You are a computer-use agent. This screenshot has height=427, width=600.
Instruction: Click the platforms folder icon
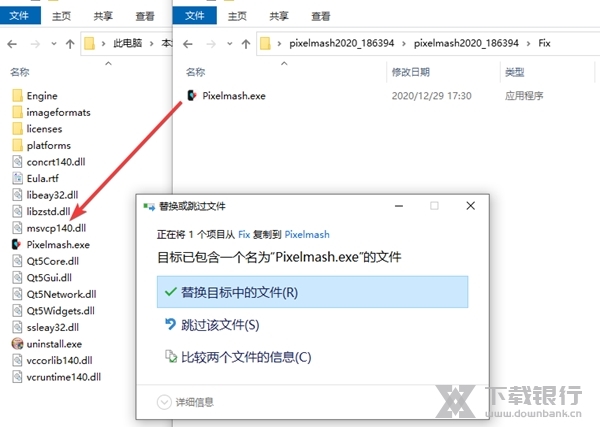pos(17,145)
